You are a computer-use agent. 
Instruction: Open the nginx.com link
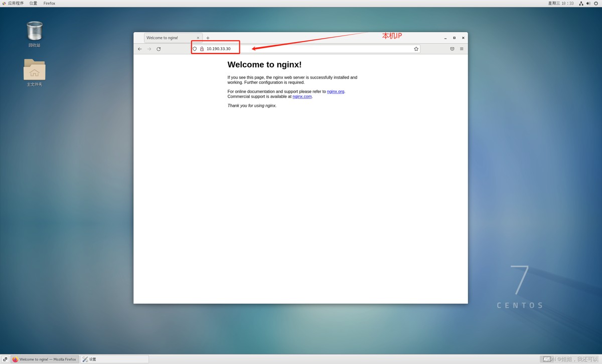click(x=302, y=97)
